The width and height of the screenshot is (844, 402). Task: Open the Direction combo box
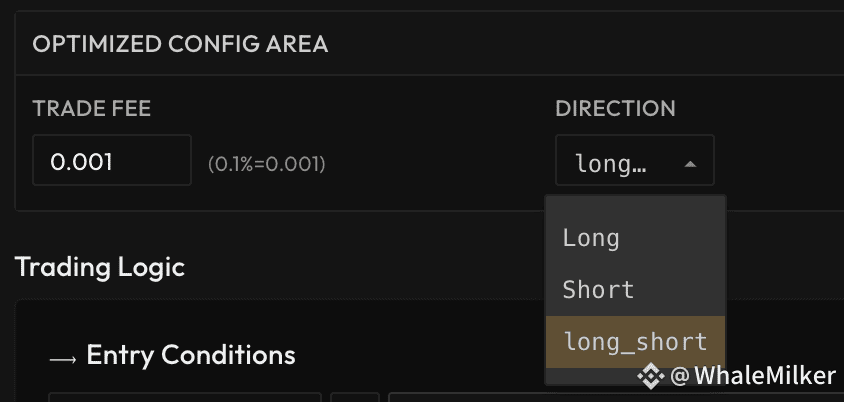point(634,161)
